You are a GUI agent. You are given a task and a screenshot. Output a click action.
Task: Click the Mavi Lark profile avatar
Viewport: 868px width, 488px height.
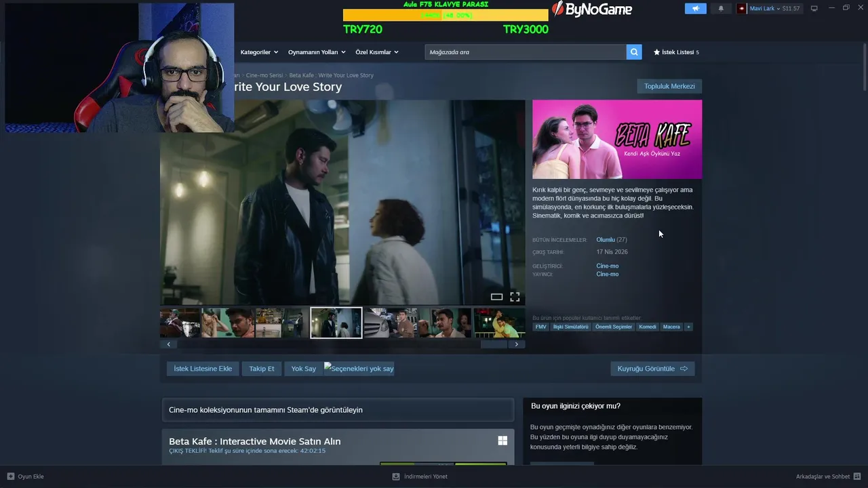[742, 9]
